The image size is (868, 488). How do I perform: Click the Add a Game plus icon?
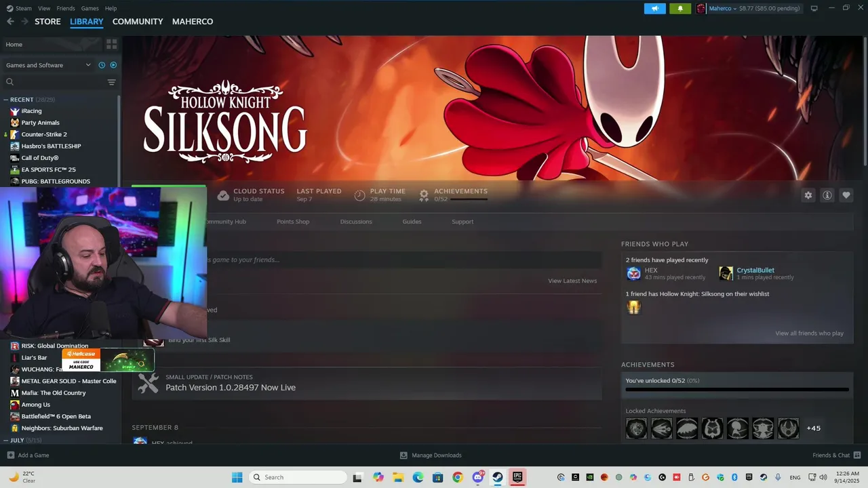(10, 455)
